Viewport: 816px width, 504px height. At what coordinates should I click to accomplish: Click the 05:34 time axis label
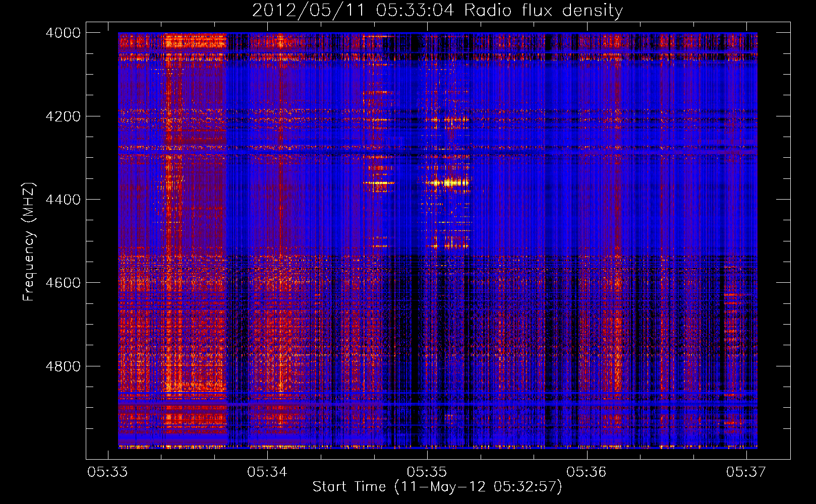pos(267,472)
